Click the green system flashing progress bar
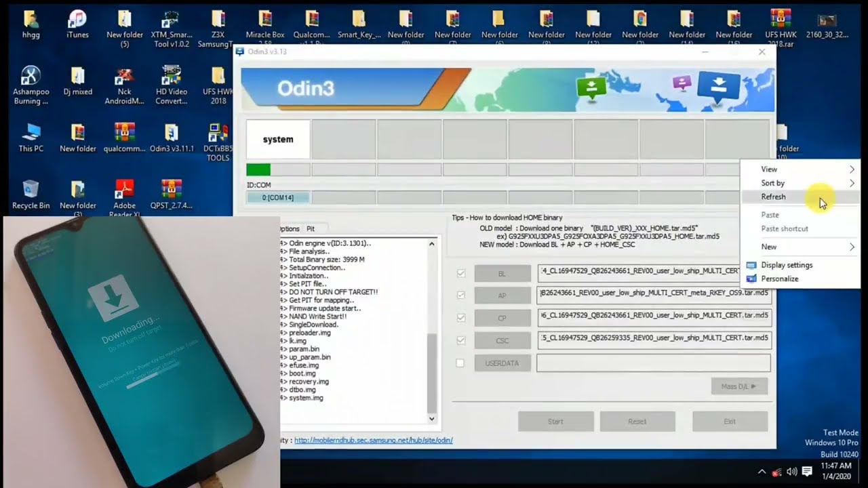 point(278,169)
